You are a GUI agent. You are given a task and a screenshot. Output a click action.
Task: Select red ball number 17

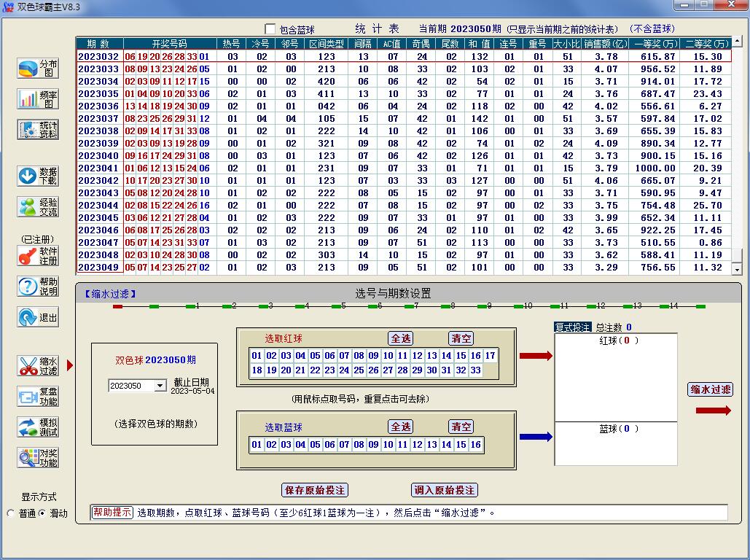click(x=490, y=356)
